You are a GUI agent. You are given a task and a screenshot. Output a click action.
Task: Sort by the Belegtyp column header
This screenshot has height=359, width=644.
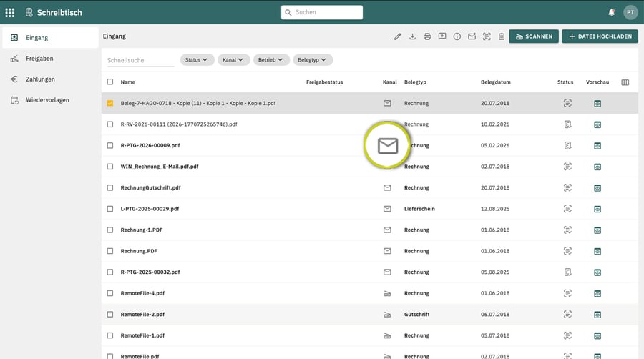pos(415,82)
